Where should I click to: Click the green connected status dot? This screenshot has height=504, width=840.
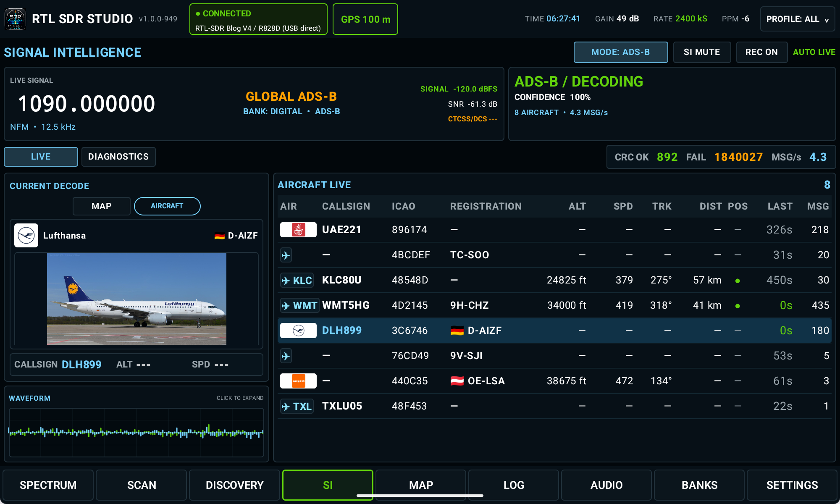click(198, 14)
